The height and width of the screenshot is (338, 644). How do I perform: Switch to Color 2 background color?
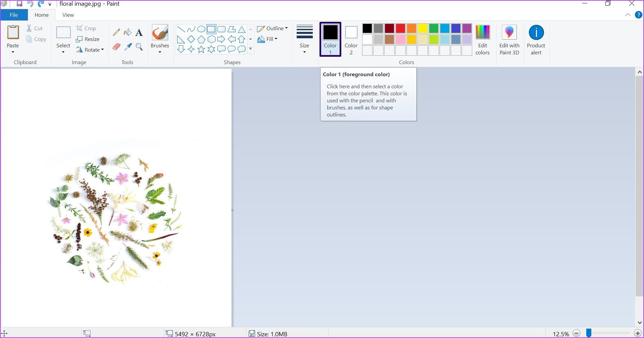[351, 39]
